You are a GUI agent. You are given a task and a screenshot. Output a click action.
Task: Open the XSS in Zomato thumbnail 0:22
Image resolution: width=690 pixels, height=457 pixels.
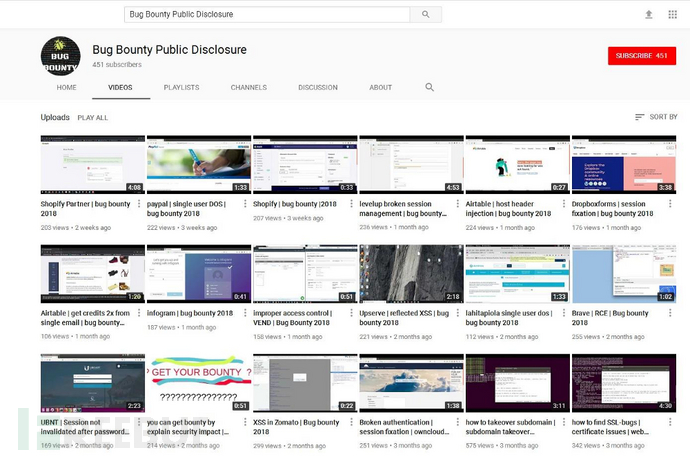point(305,383)
